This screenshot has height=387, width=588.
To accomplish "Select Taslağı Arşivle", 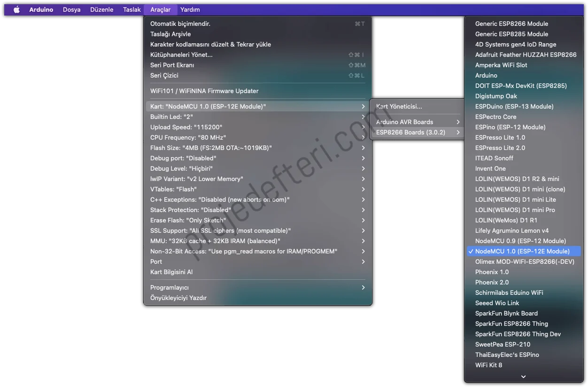I will point(257,34).
